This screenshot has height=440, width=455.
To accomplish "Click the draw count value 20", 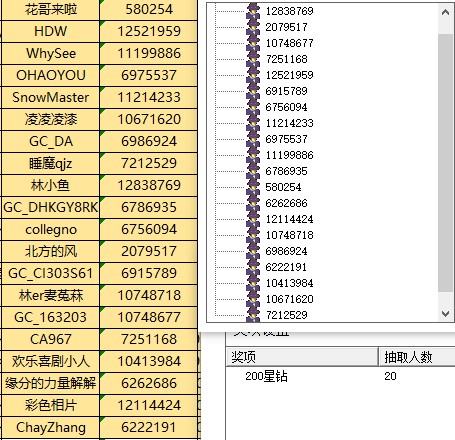I will 390,376.
